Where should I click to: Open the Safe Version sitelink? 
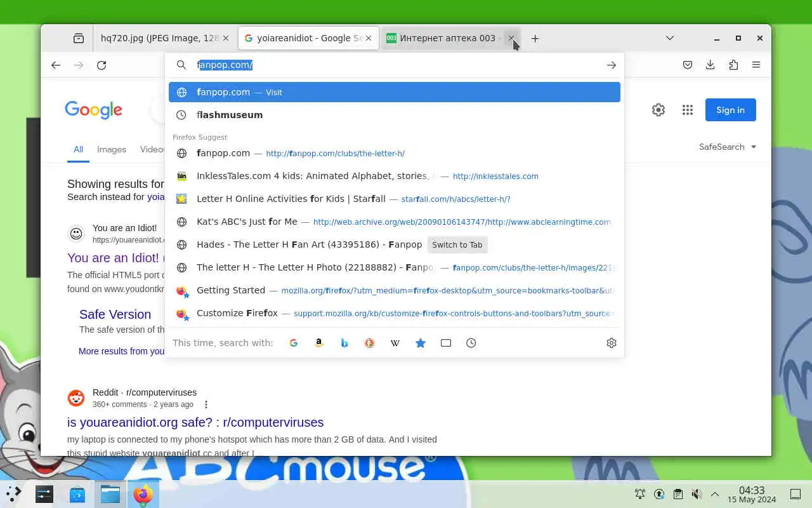(x=115, y=314)
